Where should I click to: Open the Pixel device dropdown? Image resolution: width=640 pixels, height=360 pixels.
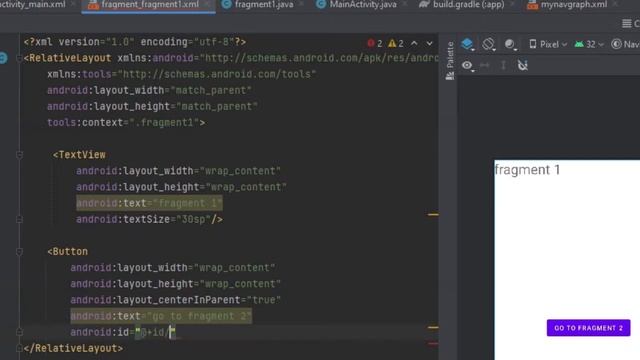[548, 44]
